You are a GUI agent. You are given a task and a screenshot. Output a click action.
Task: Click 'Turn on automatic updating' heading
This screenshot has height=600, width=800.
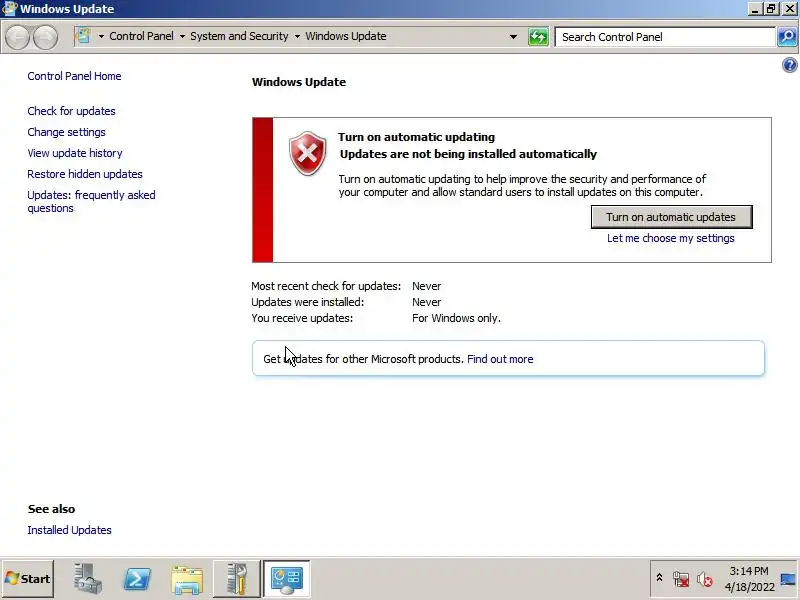[x=416, y=137]
